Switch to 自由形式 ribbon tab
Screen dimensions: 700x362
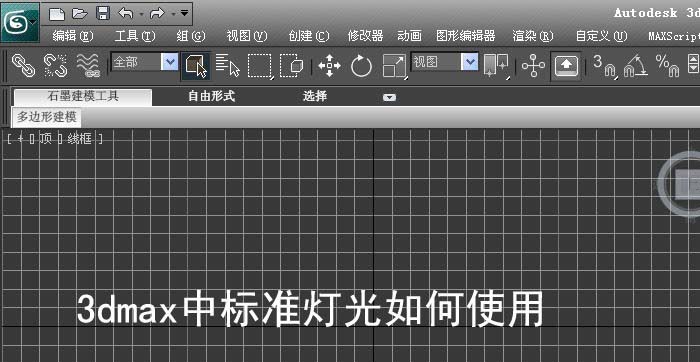coord(211,96)
